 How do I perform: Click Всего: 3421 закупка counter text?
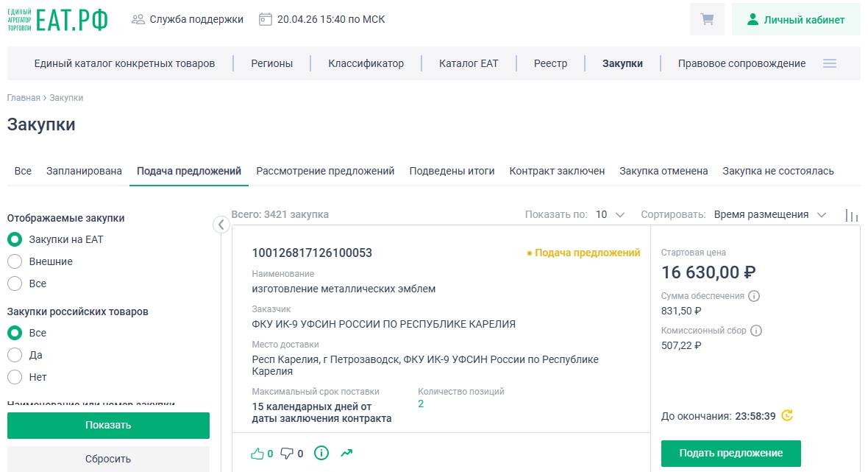pos(280,214)
